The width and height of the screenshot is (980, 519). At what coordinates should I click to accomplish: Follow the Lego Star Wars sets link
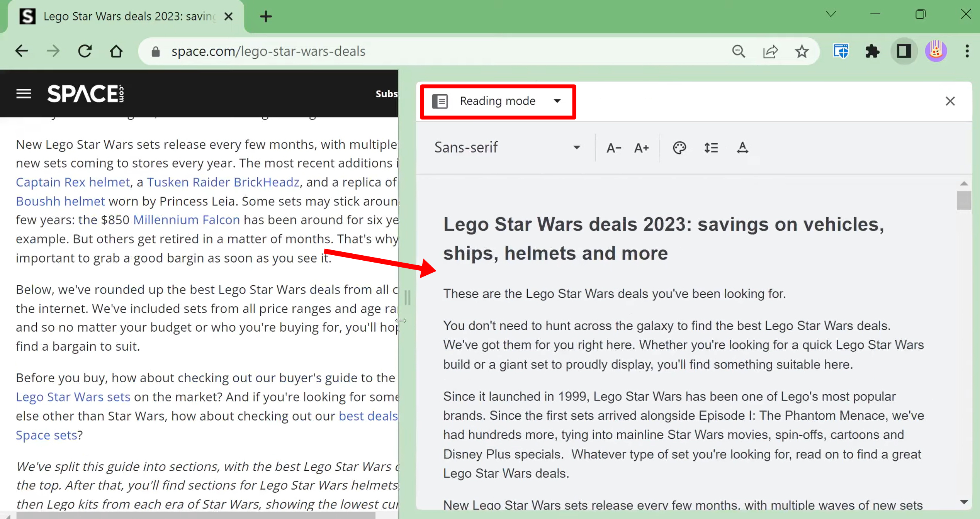point(73,397)
